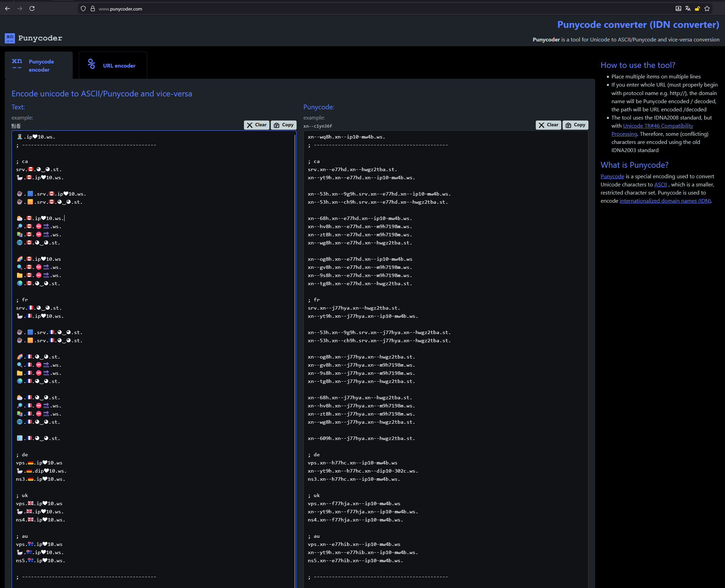
Task: Clear the Text input box
Action: point(257,125)
